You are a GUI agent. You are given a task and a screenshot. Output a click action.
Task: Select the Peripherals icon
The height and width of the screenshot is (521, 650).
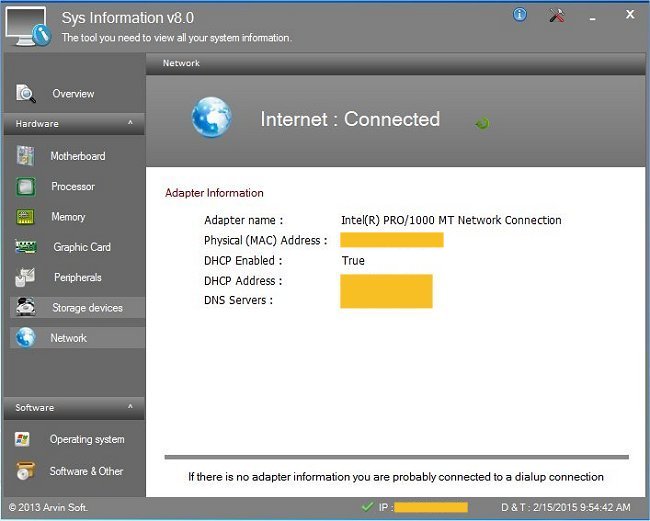tap(26, 278)
